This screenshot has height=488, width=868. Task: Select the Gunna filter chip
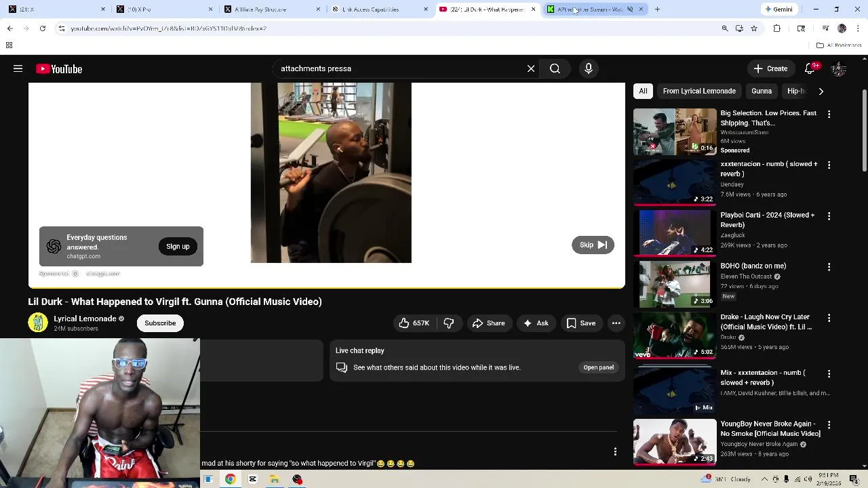762,91
